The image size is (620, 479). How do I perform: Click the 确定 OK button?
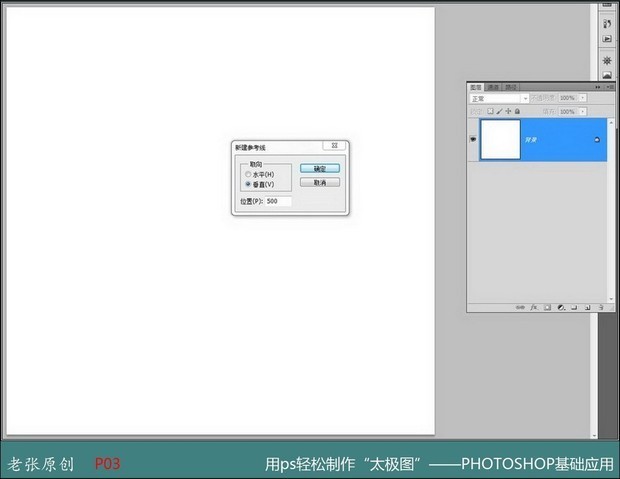coord(320,168)
